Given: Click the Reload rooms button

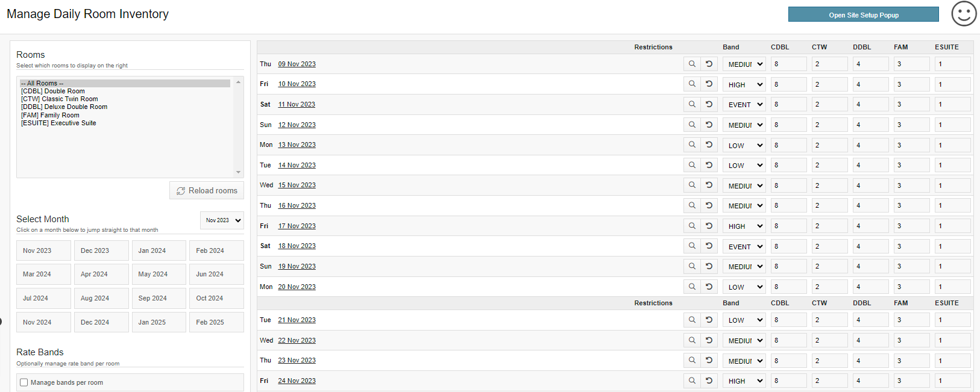Looking at the screenshot, I should [x=207, y=190].
